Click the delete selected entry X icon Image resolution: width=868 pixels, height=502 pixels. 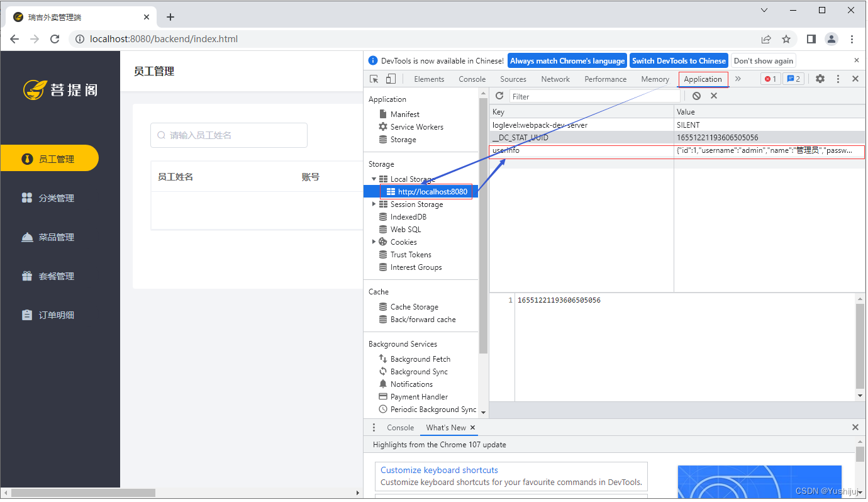coord(714,96)
